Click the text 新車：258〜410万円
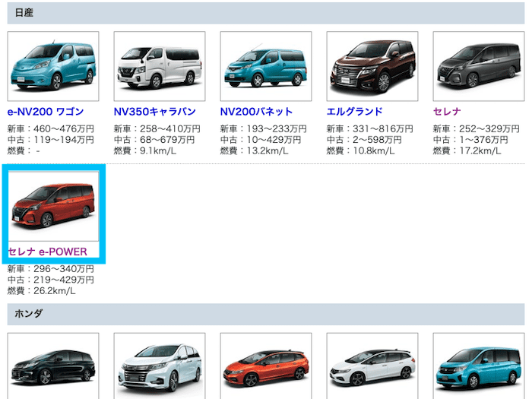 (x=157, y=129)
